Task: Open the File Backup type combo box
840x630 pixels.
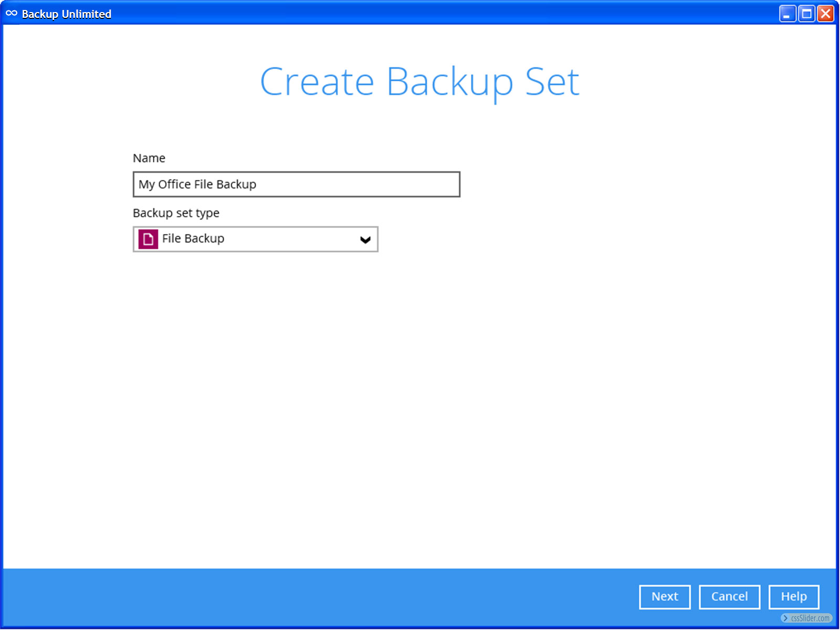Action: 255,239
